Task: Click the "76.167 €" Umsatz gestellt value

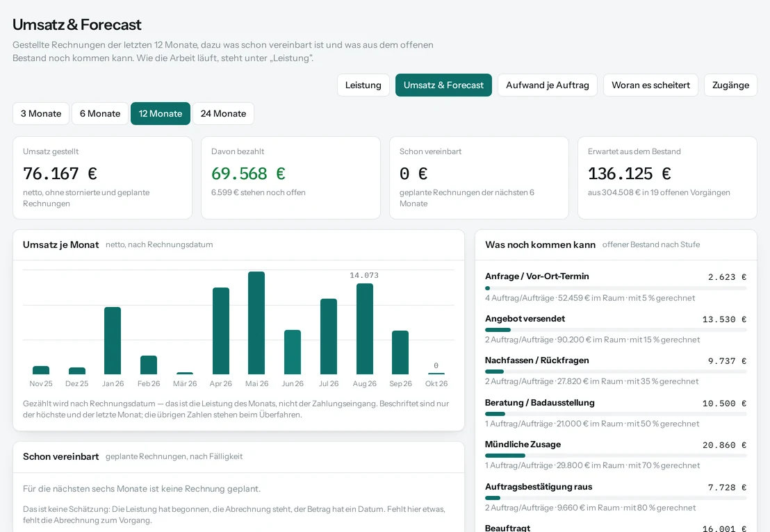Action: [x=60, y=173]
